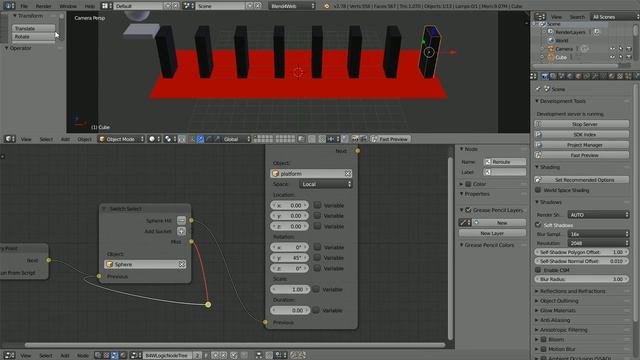Click the New Layer button

click(x=492, y=233)
